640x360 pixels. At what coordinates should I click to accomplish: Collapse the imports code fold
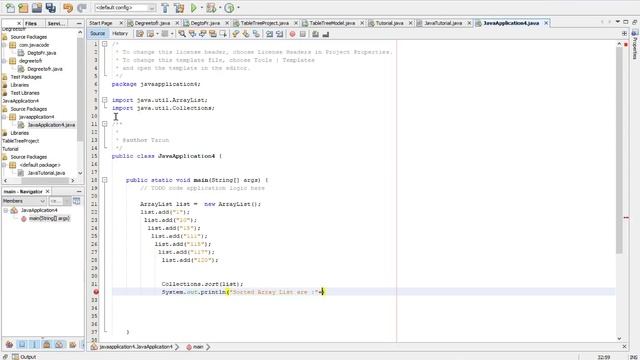105,100
